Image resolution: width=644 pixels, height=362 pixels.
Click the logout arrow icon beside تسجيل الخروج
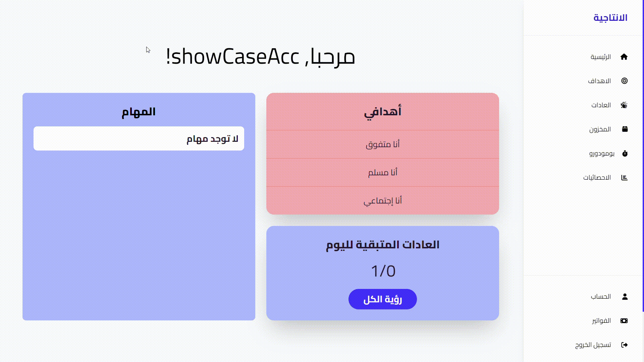click(624, 344)
